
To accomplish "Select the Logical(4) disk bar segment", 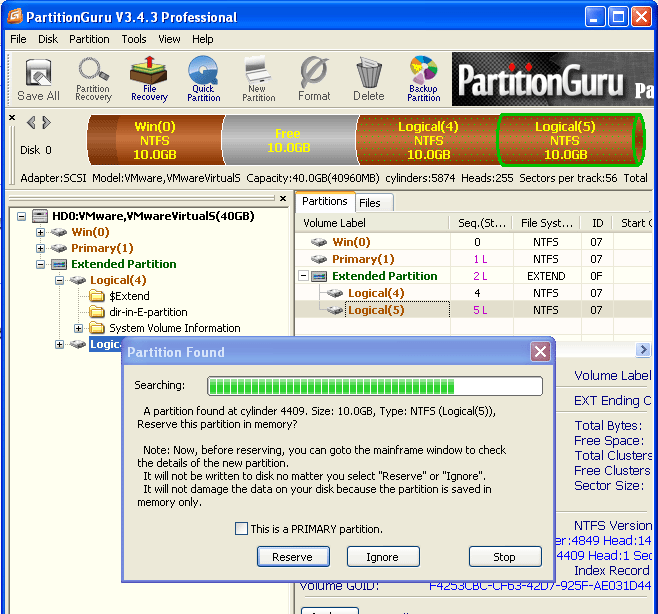I will (x=428, y=140).
